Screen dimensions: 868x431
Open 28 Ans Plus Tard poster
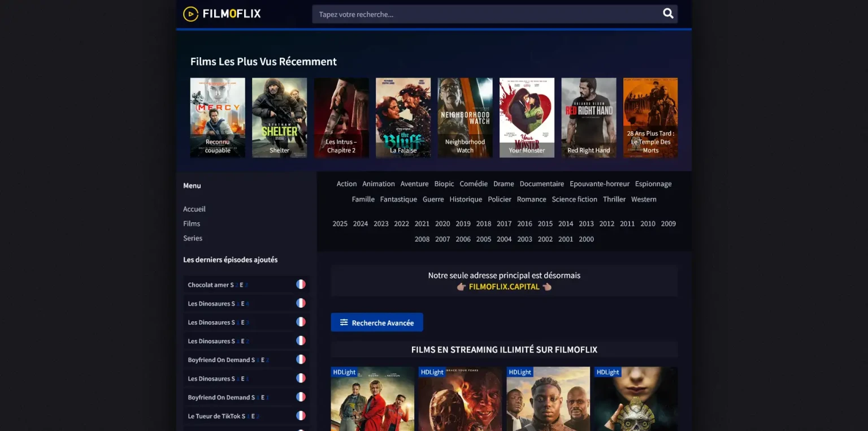coord(650,118)
